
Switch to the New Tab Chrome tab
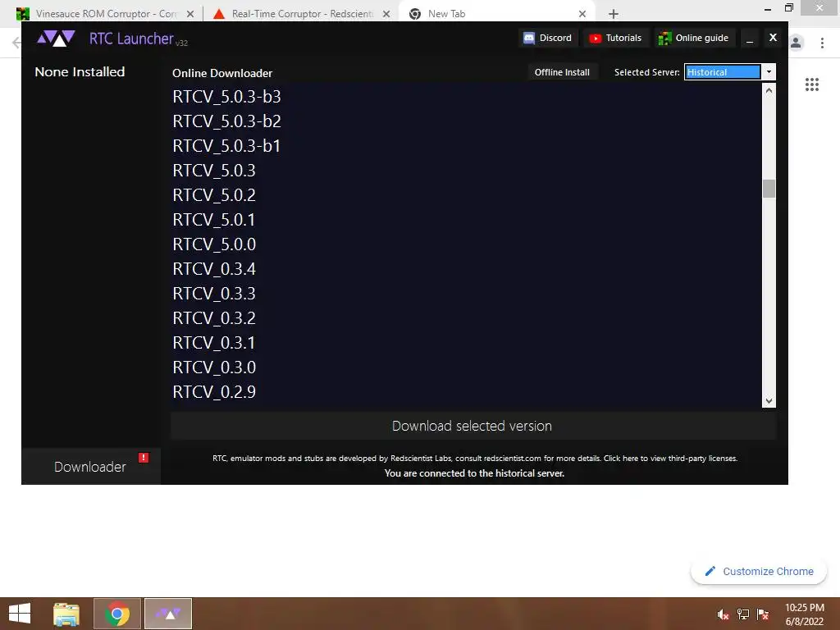coord(498,14)
